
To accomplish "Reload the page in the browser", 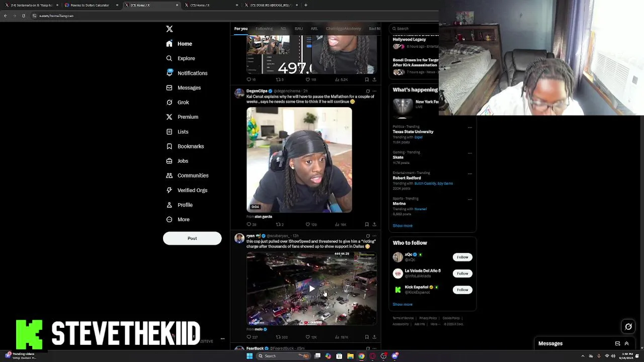I will (x=23, y=16).
